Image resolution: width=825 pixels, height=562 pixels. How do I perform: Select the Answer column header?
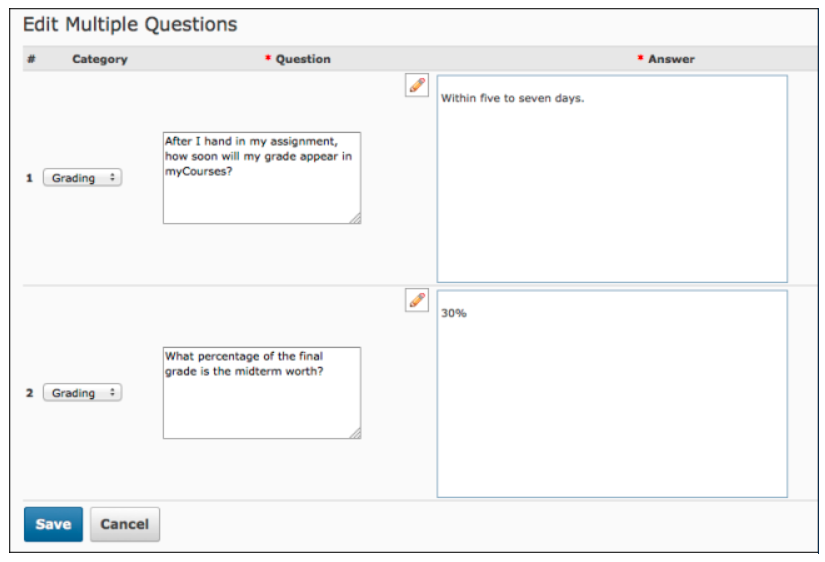[670, 59]
